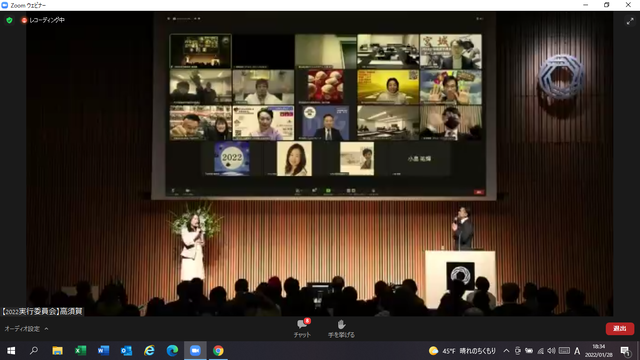The width and height of the screenshot is (640, 360).
Task: Raise hand in the webinar
Action: click(x=341, y=328)
